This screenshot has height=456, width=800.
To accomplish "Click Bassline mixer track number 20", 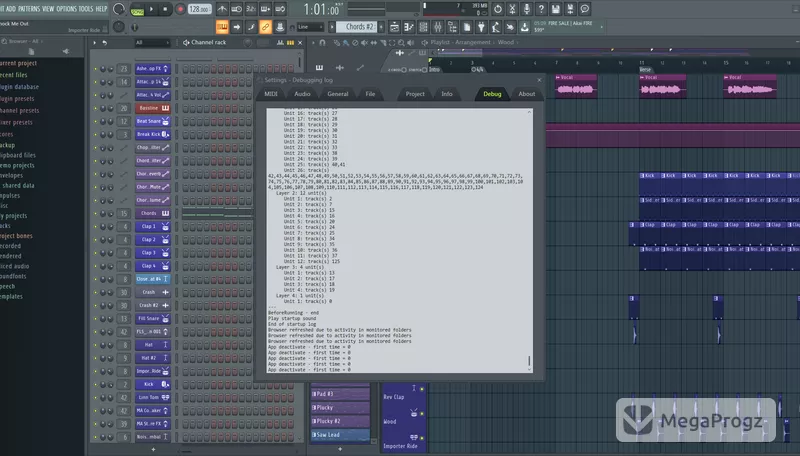I will pyautogui.click(x=124, y=108).
